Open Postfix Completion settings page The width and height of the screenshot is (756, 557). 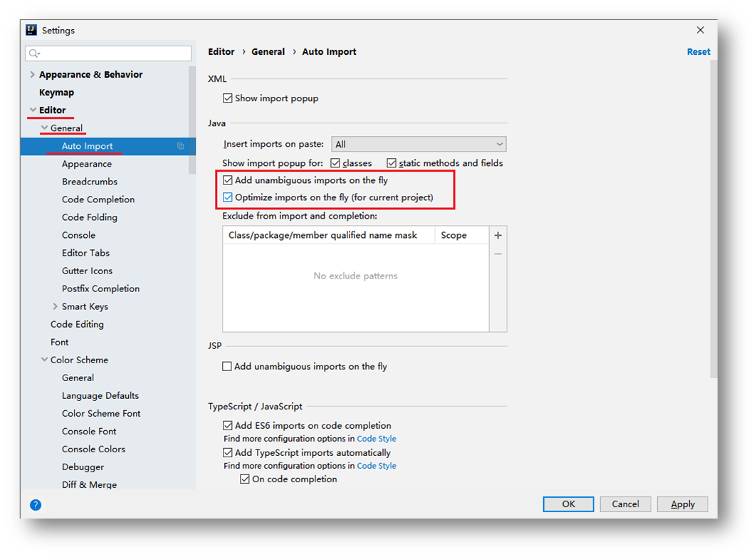pos(101,289)
